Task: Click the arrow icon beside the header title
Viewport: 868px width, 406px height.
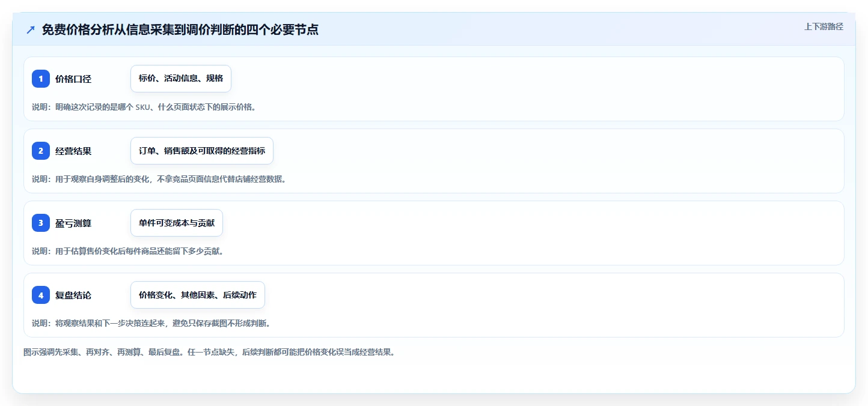Action: click(31, 30)
